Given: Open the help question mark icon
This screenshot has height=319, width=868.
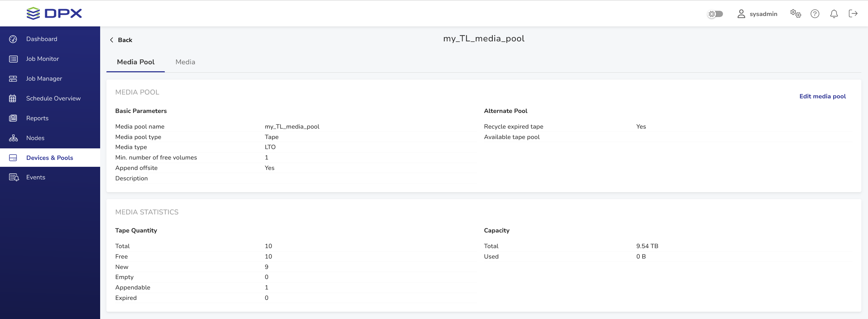Looking at the screenshot, I should (815, 14).
